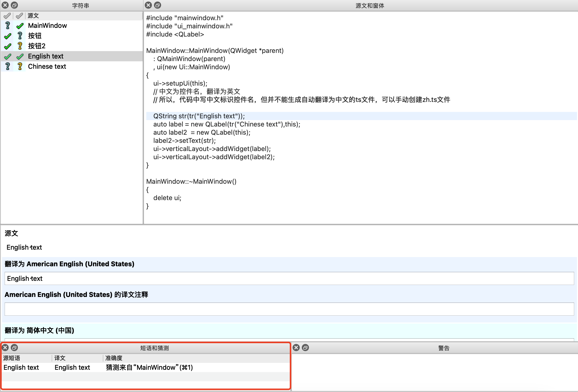The image size is (578, 392).
Task: Float the 警告 warnings panel
Action: [x=305, y=348]
